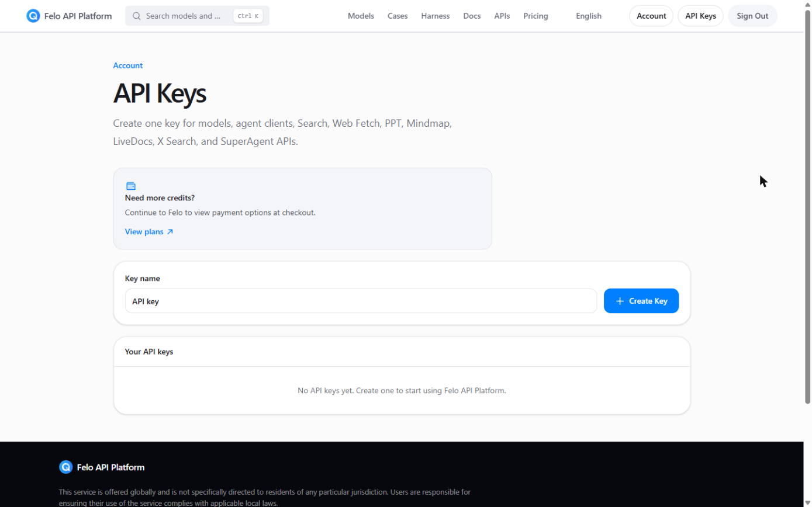Open the Harness menu item
812x507 pixels.
pyautogui.click(x=436, y=16)
